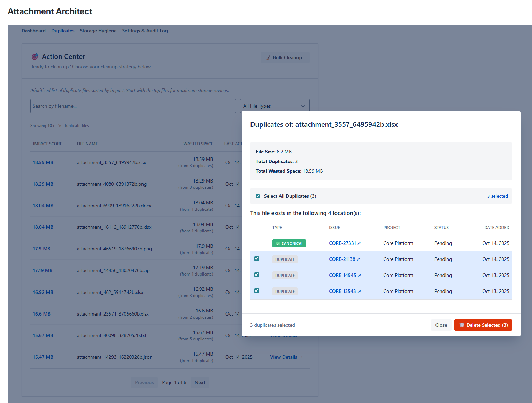This screenshot has width=532, height=403.
Task: Click the pencil icon on Bulk Cleanup button
Action: 268,57
